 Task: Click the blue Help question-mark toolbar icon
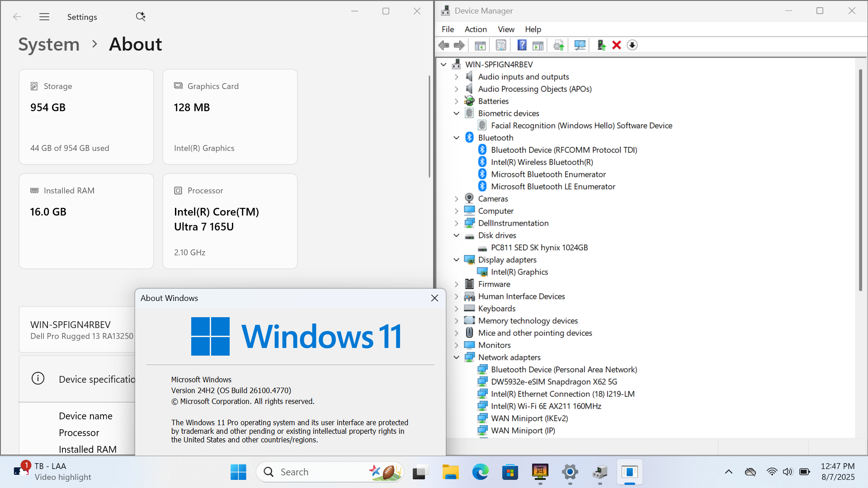coord(522,45)
